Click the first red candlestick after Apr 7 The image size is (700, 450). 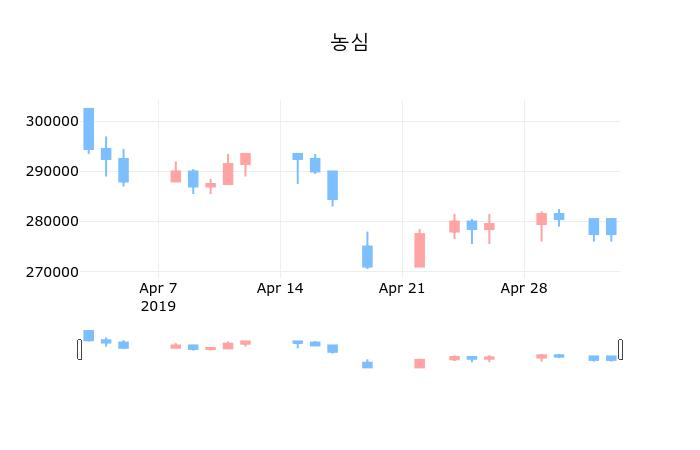[176, 176]
